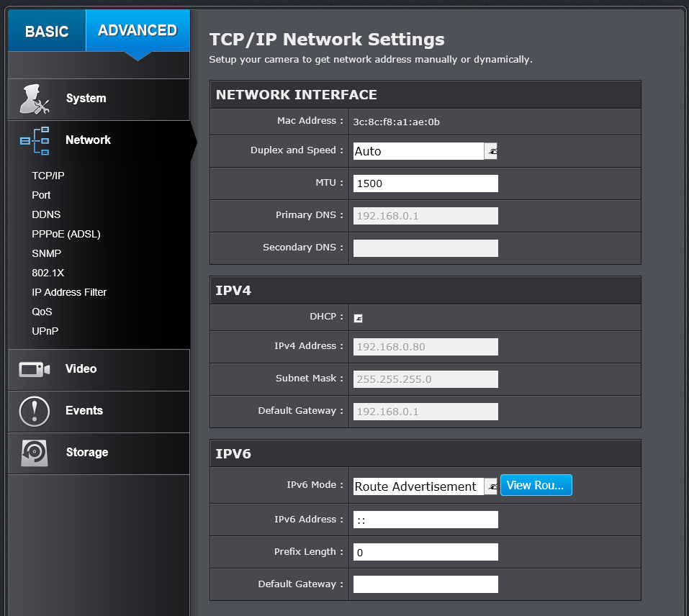Open PPPoE (ADSL) settings
This screenshot has height=616, width=689.
(x=66, y=234)
